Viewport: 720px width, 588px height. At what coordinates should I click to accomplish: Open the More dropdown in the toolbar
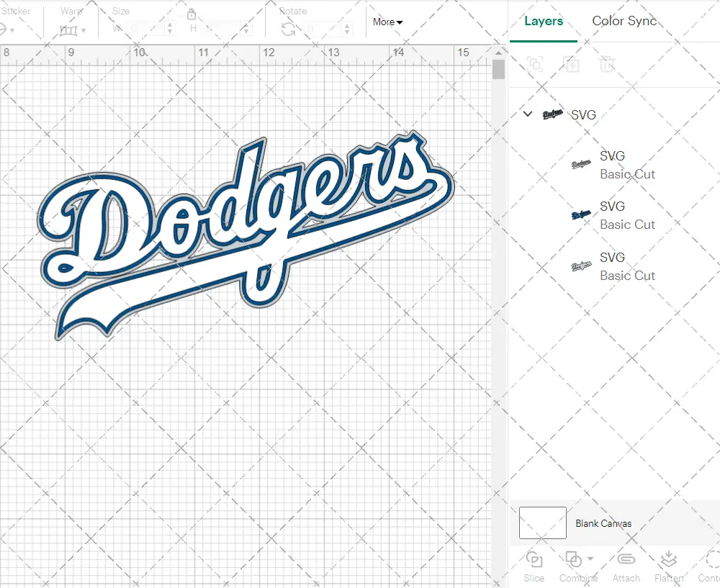point(387,22)
